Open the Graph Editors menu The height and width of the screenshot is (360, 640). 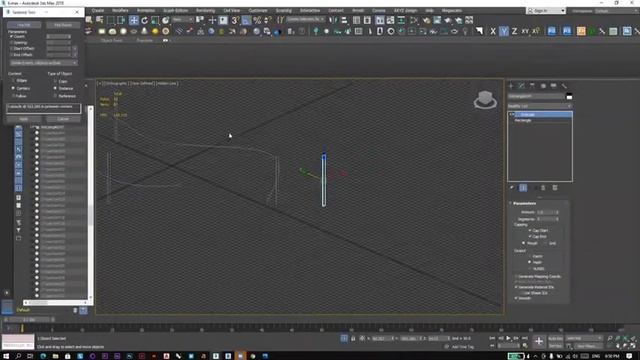pos(176,10)
